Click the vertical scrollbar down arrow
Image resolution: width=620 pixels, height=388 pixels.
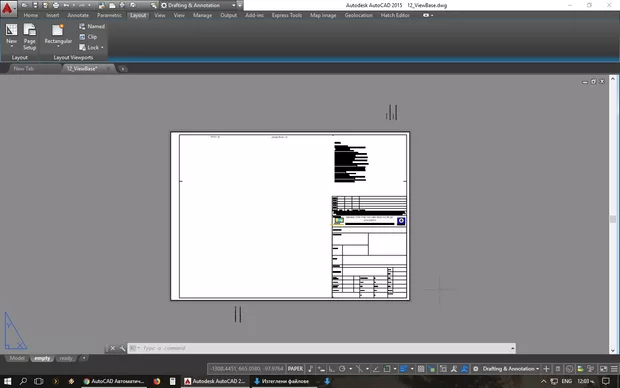click(612, 350)
